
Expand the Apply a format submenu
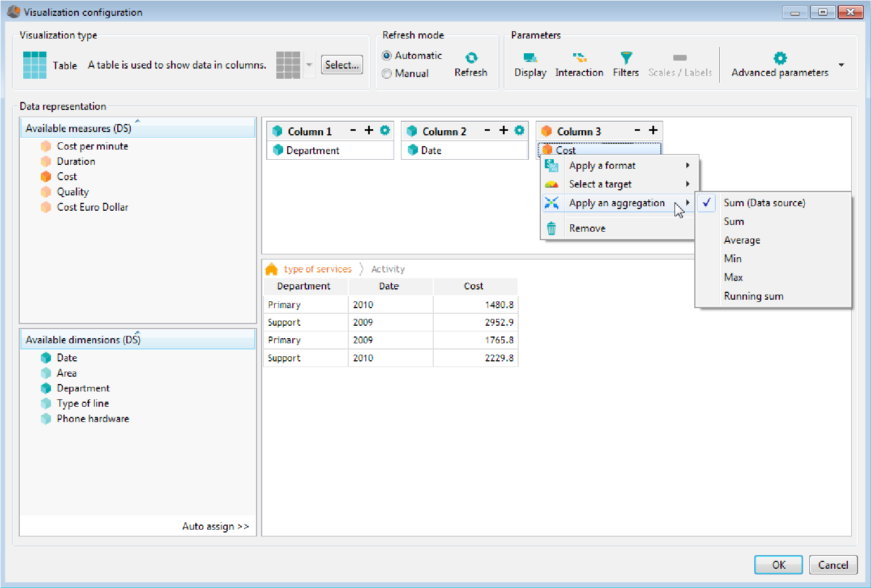click(x=620, y=165)
